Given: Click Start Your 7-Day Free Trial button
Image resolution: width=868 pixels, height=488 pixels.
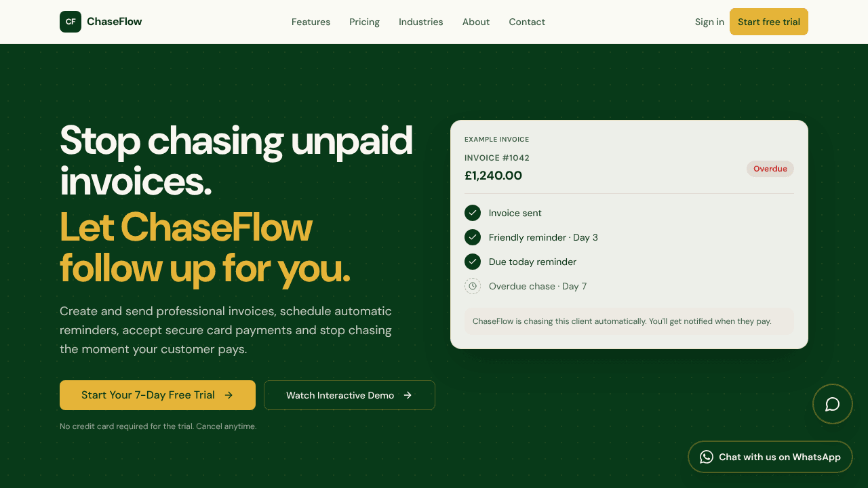Looking at the screenshot, I should [x=157, y=395].
